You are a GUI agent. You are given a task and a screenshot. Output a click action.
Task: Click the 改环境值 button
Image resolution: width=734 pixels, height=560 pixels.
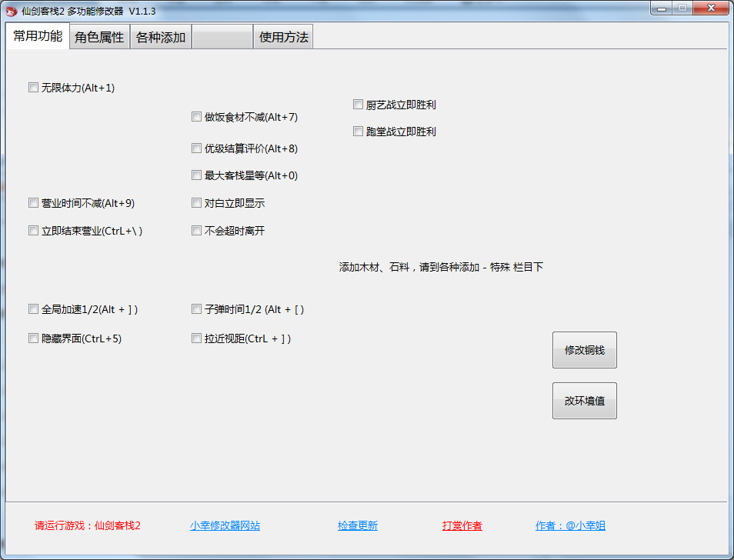[x=584, y=401]
